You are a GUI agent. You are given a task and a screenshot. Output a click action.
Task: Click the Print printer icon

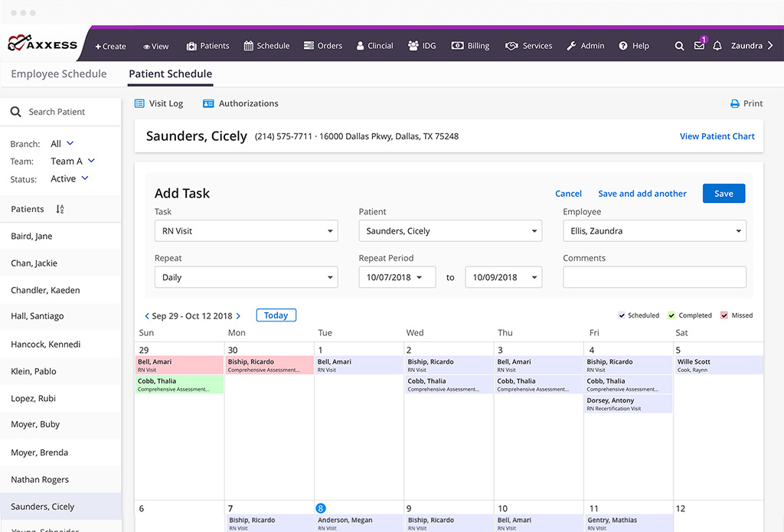734,104
